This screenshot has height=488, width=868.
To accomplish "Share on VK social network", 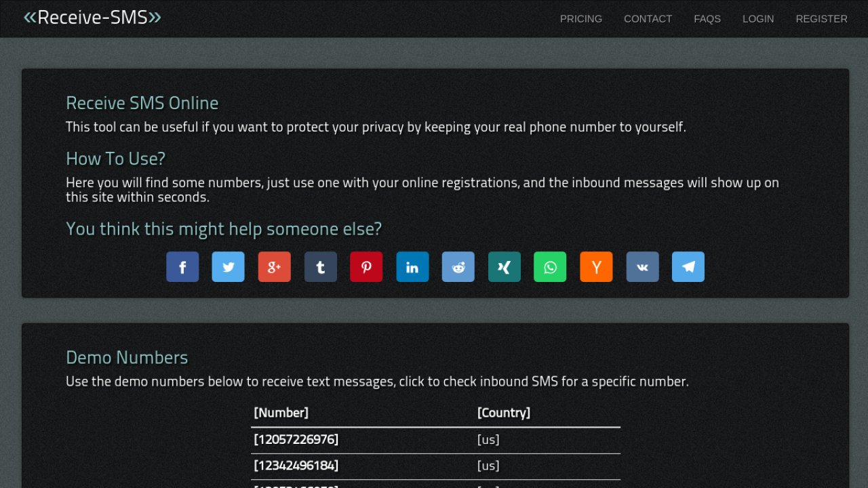I will [642, 267].
